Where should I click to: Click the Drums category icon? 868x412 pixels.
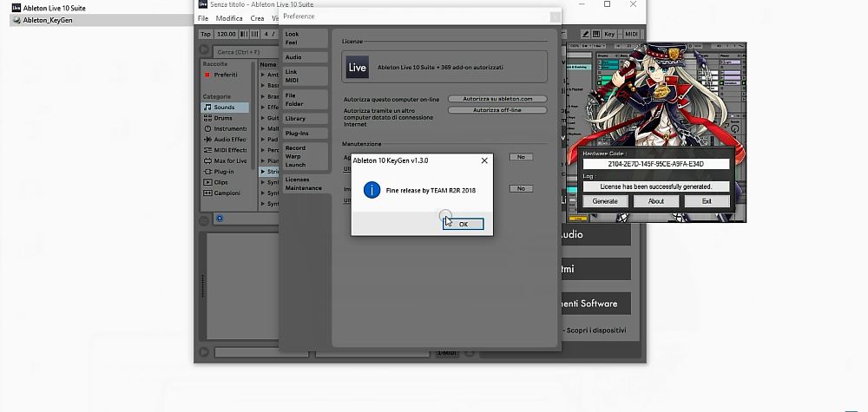point(207,118)
